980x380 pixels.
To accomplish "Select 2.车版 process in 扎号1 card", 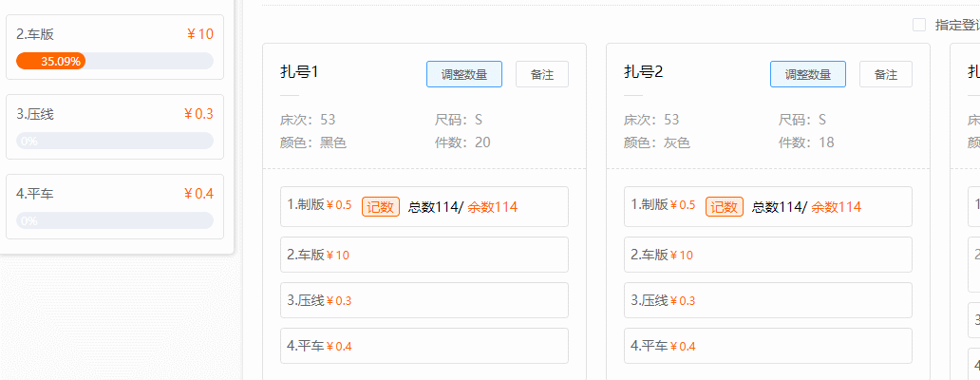I will click(x=424, y=255).
